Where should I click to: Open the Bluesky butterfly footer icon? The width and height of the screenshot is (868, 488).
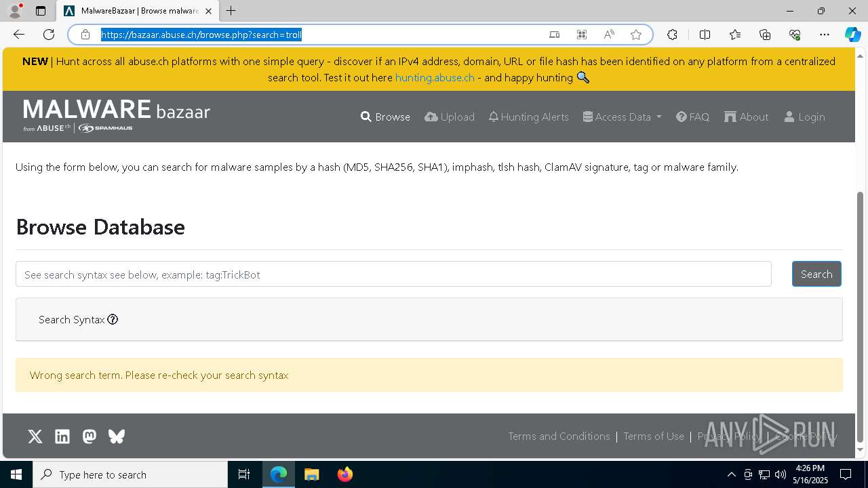coord(117,436)
